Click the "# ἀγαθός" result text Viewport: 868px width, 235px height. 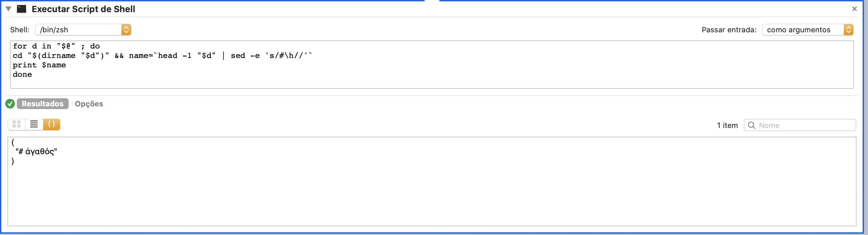point(36,152)
